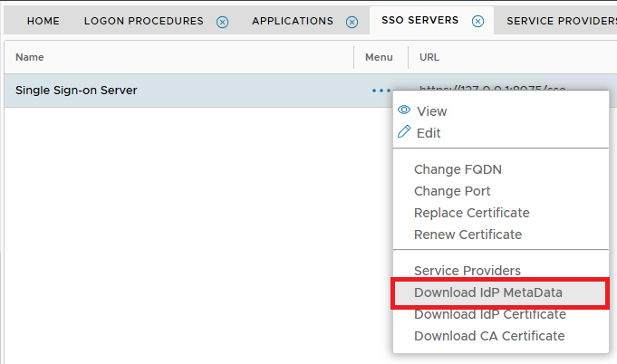Open the LOGON PROCEDURES tab

pos(143,22)
